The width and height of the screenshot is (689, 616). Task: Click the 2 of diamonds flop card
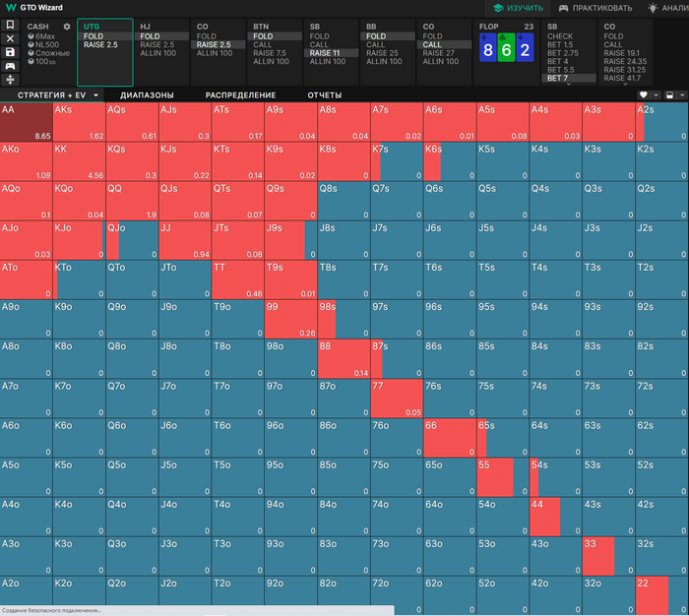point(525,47)
